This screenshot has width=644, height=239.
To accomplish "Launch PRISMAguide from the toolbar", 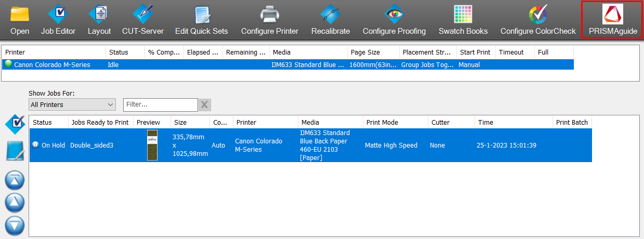I will (x=613, y=20).
